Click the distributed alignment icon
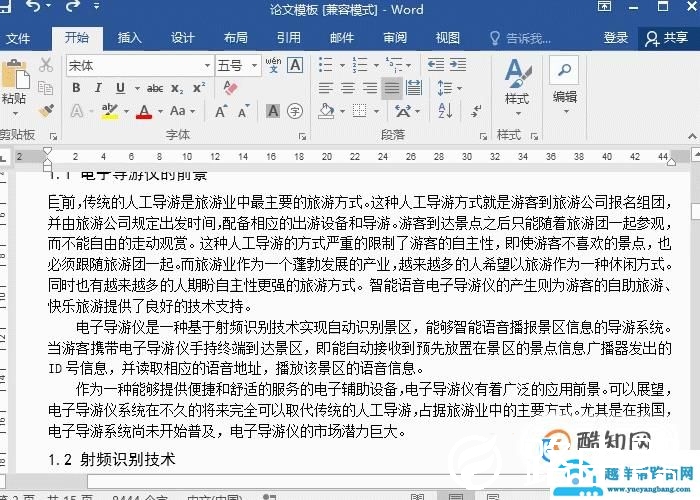The image size is (700, 500). (414, 88)
